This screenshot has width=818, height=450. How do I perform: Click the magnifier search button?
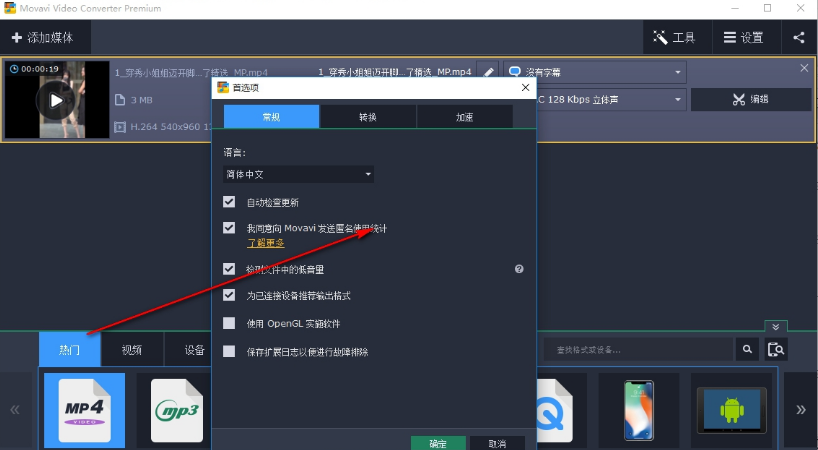click(x=747, y=349)
